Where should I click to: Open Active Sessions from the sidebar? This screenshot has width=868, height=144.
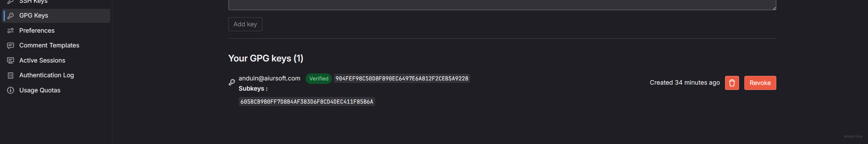42,60
